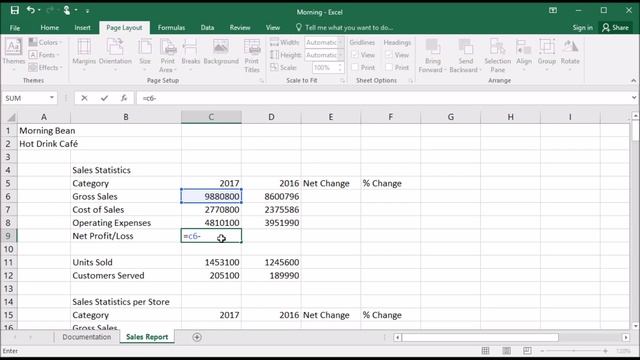Click the Select All corner button

[10, 117]
